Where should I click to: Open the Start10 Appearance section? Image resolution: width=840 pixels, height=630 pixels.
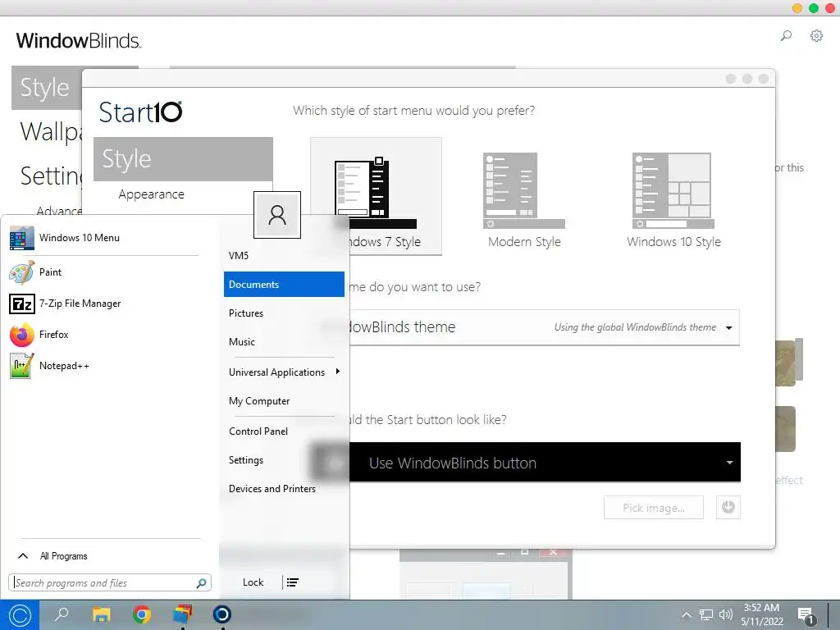[x=151, y=194]
